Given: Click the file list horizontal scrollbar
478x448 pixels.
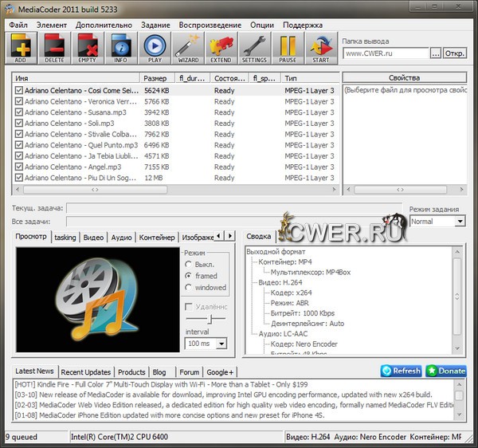Looking at the screenshot, I should (175, 190).
